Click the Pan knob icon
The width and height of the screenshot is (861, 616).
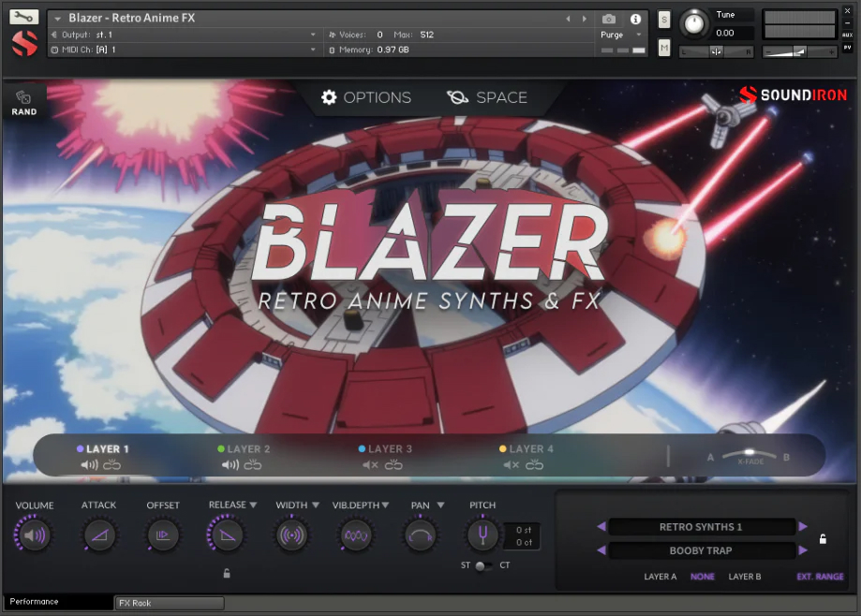point(420,535)
